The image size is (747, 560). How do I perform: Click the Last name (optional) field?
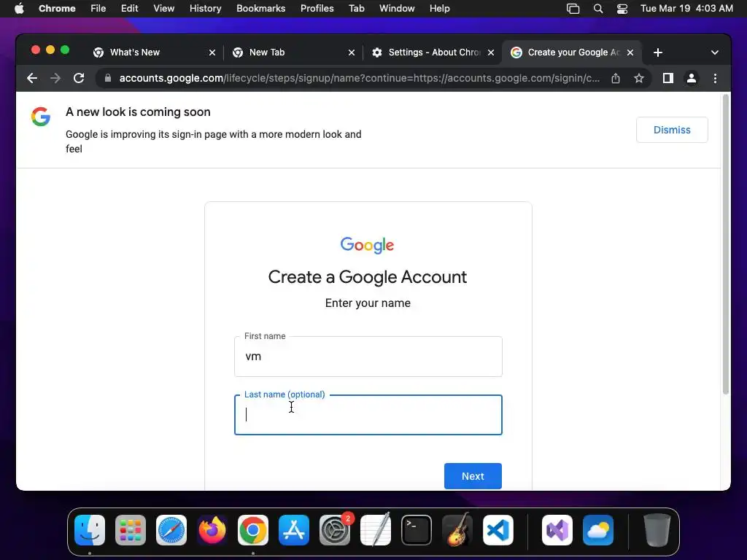point(368,415)
